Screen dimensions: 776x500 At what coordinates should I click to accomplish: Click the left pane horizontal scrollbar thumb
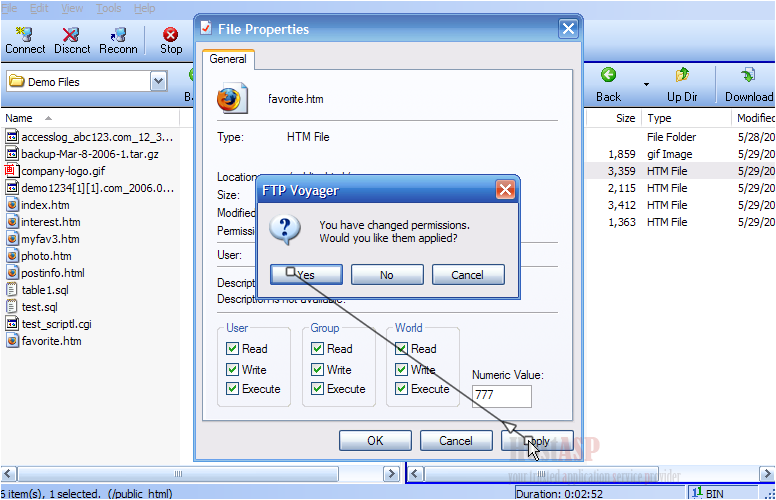tap(178, 474)
